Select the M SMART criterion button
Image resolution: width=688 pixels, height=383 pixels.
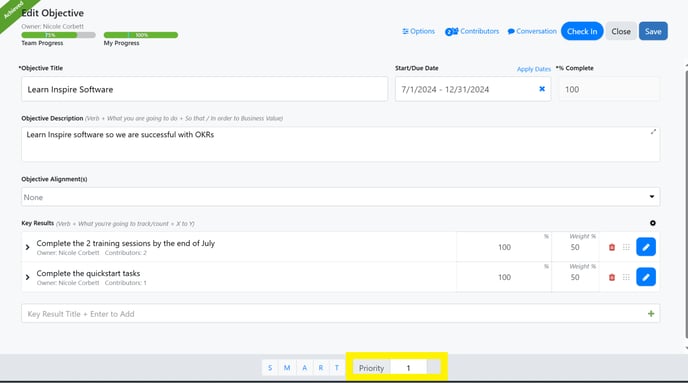287,368
